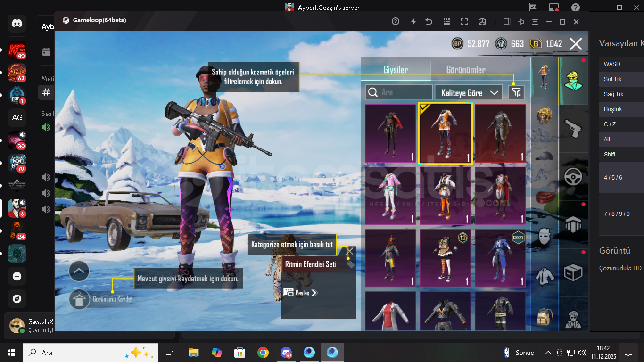Open the backpack category
The height and width of the screenshot is (362, 644).
click(544, 316)
